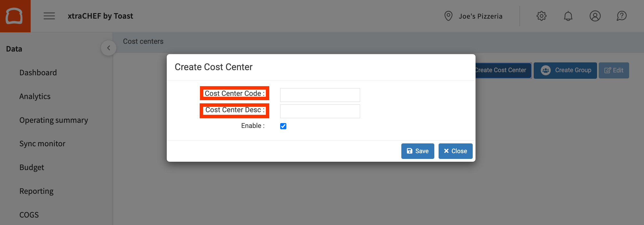Click the Cost Center Desc field

click(320, 111)
